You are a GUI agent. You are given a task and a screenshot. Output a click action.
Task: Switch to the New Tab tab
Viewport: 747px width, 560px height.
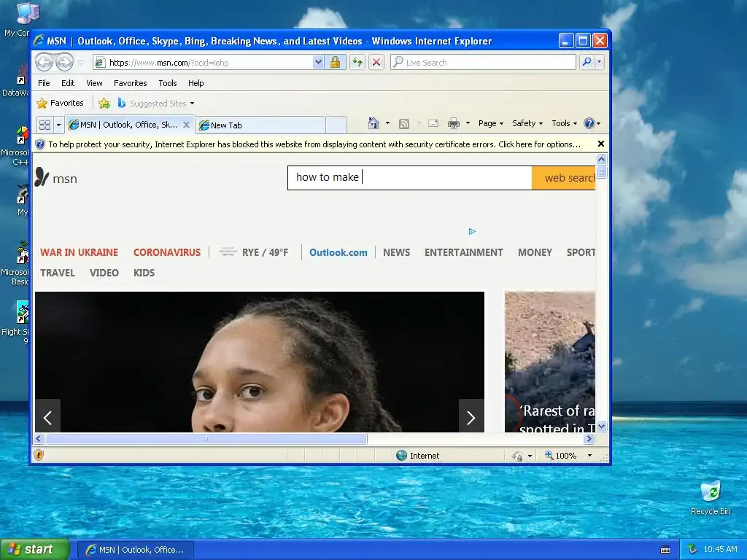point(261,125)
